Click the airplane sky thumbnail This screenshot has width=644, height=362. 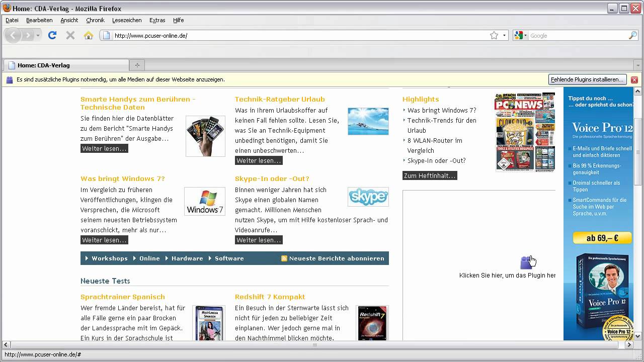(x=368, y=121)
